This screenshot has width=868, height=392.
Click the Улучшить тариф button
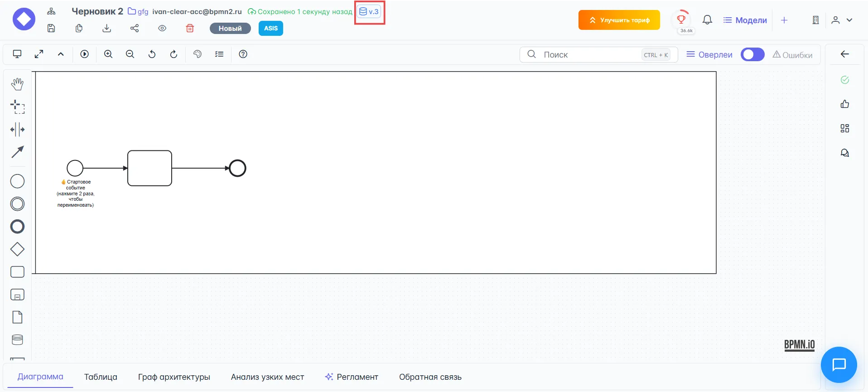click(x=619, y=20)
